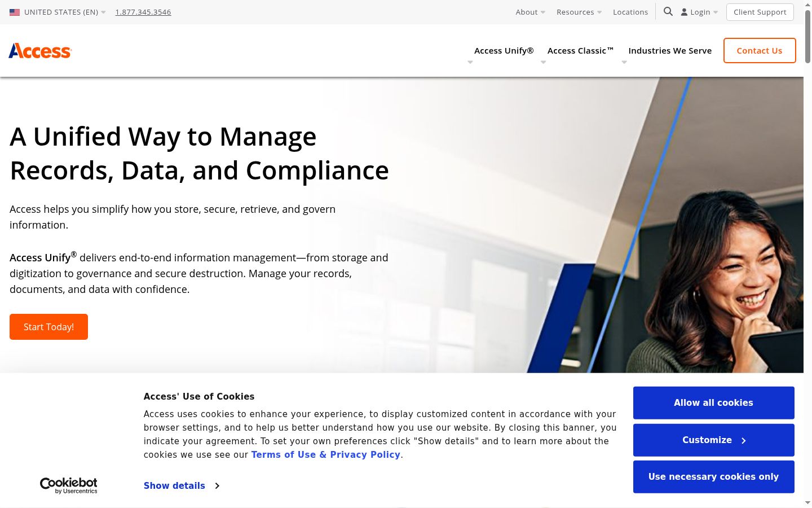Click the 'Access' Use of Cookies' heading
Image resolution: width=812 pixels, height=508 pixels.
(x=199, y=397)
